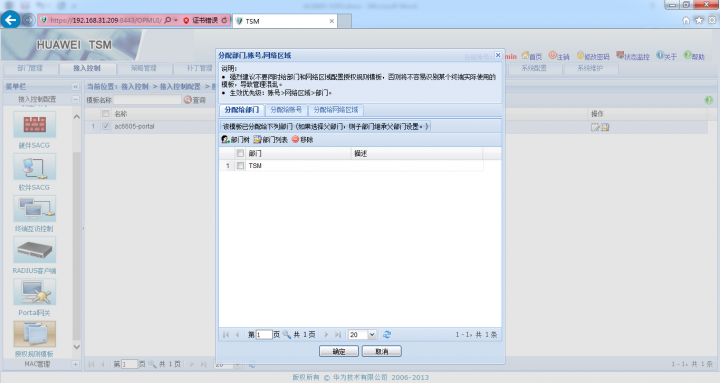The height and width of the screenshot is (384, 721).
Task: Click 首页 home icon in header
Action: coord(525,56)
